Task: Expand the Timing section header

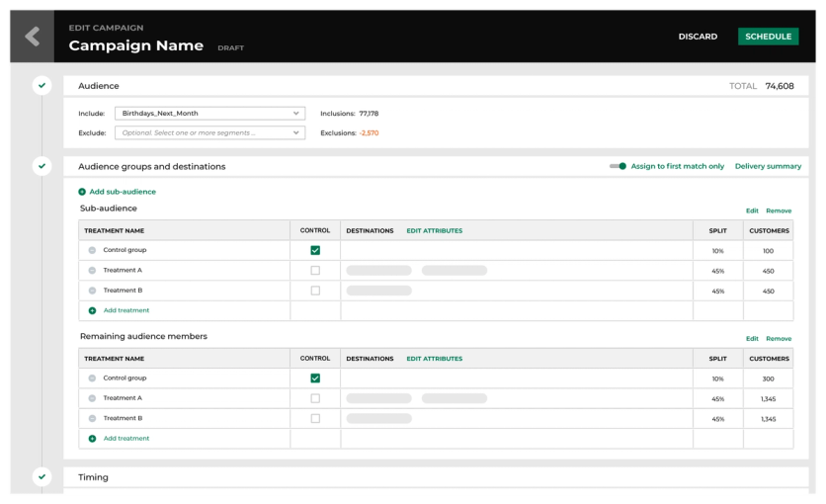Action: [436, 477]
